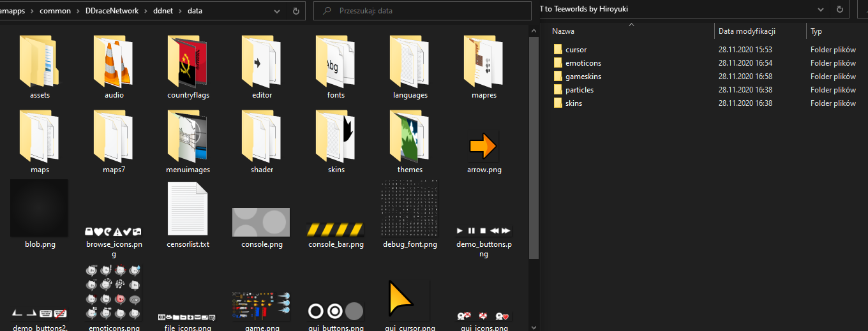Sort by Data modyfikacji column header
This screenshot has width=868, height=331.
[x=747, y=31]
